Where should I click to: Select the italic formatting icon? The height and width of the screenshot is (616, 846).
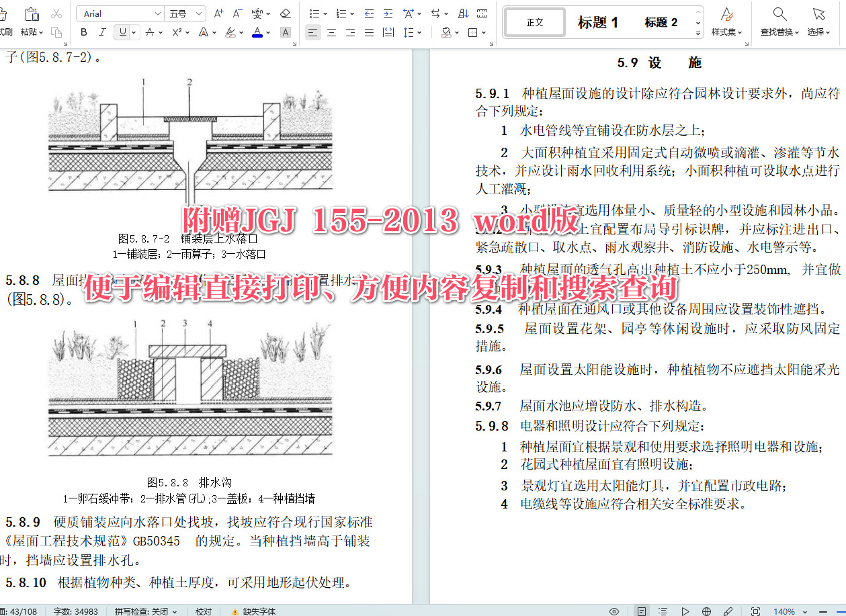tap(101, 32)
